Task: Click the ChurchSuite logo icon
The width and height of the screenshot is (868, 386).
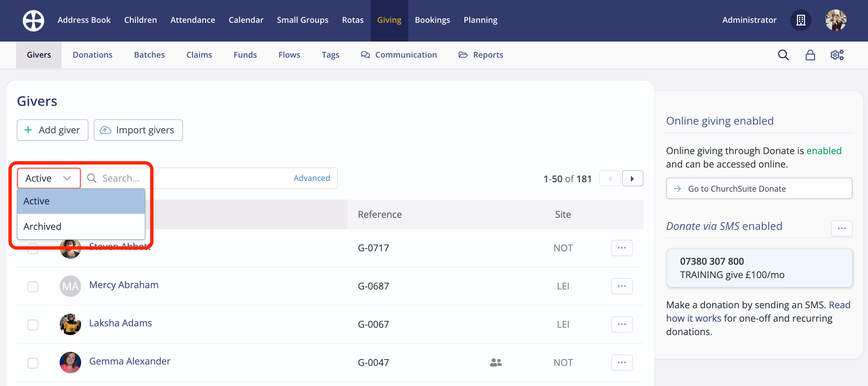Action: (34, 20)
